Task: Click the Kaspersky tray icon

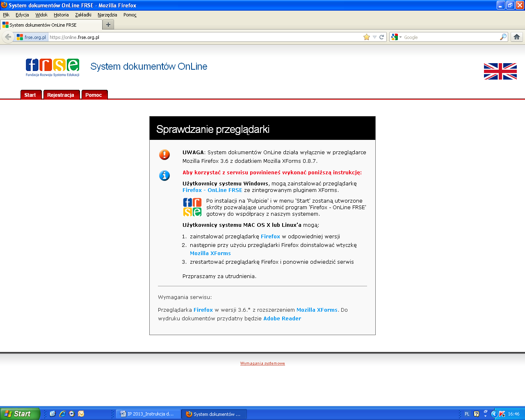Action: click(x=502, y=414)
